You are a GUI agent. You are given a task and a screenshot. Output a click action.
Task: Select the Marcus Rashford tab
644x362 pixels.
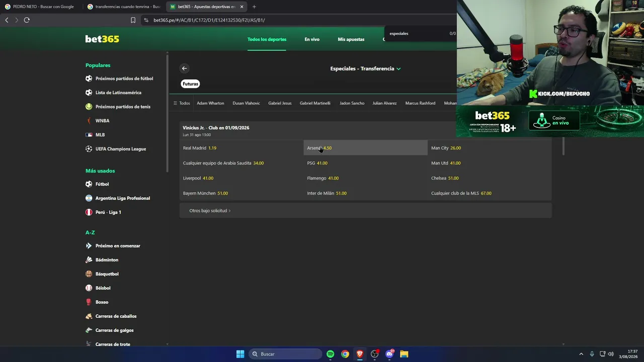tap(420, 103)
